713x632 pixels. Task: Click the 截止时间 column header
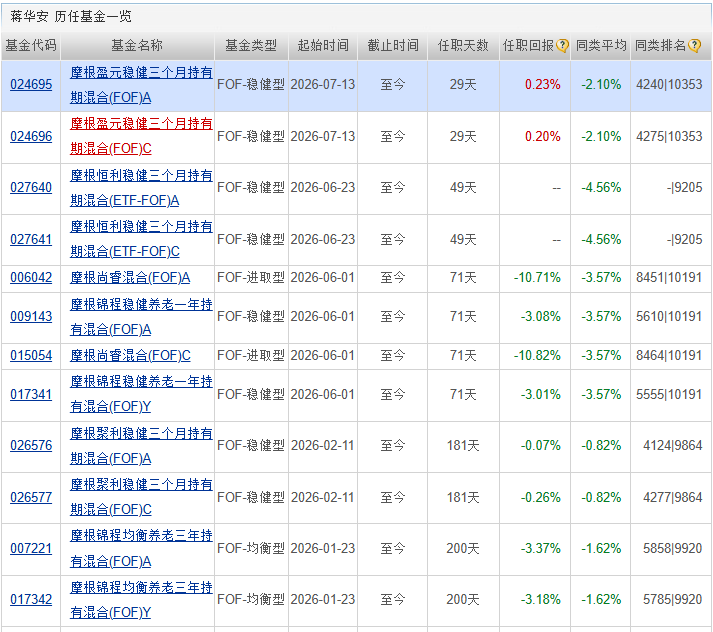pos(393,45)
